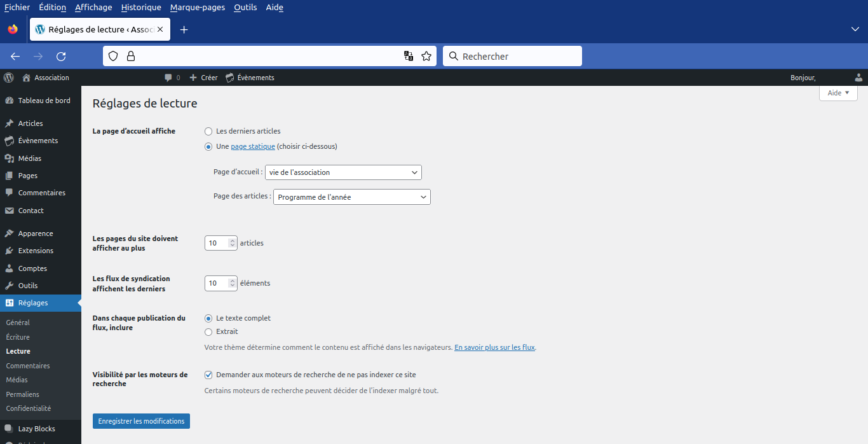
Task: Choose the 'Extrait' feed option
Action: (208, 331)
